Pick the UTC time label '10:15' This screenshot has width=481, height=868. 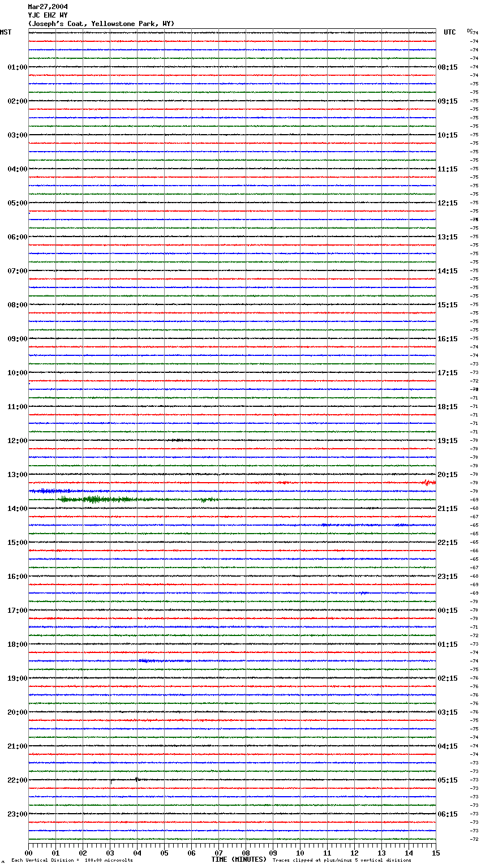(448, 135)
